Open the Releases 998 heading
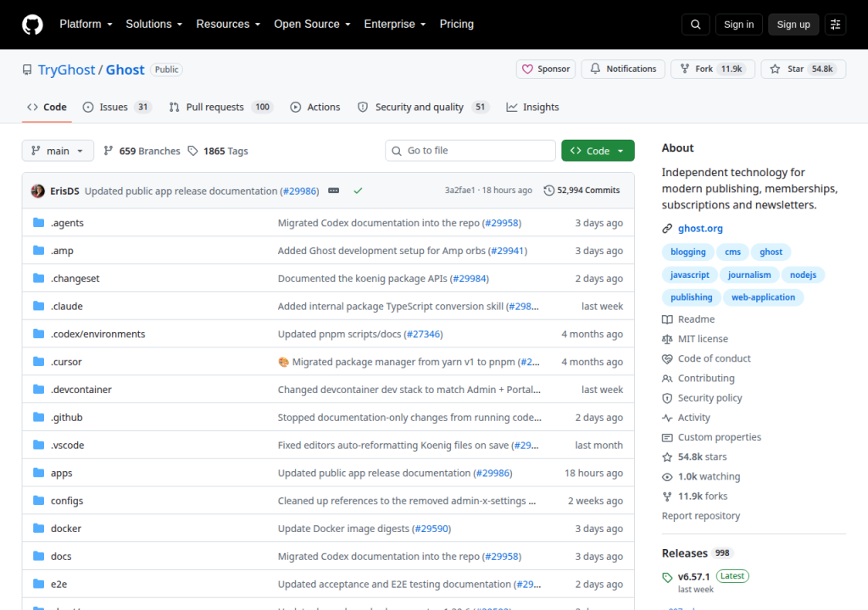This screenshot has height=610, width=868. pyautogui.click(x=697, y=553)
